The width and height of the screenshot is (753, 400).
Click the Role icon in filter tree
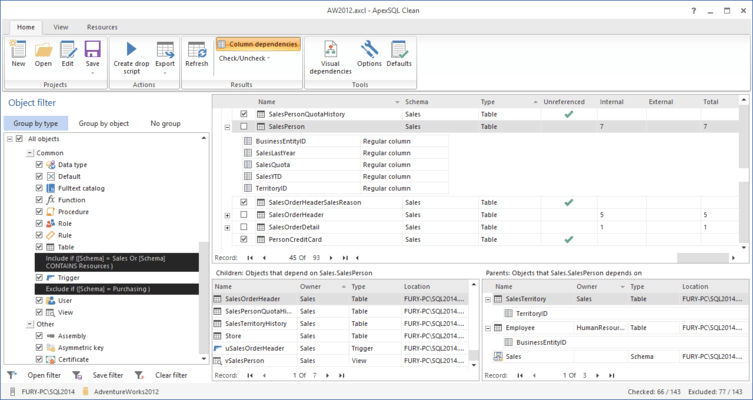click(x=50, y=223)
